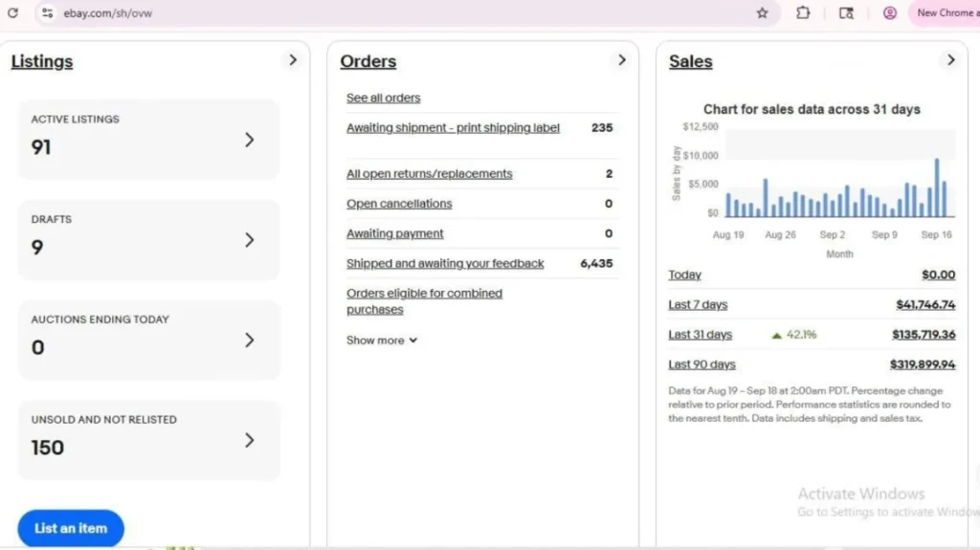This screenshot has height=550, width=980.
Task: Open the Unsold and Not Relisted card
Action: (x=148, y=440)
